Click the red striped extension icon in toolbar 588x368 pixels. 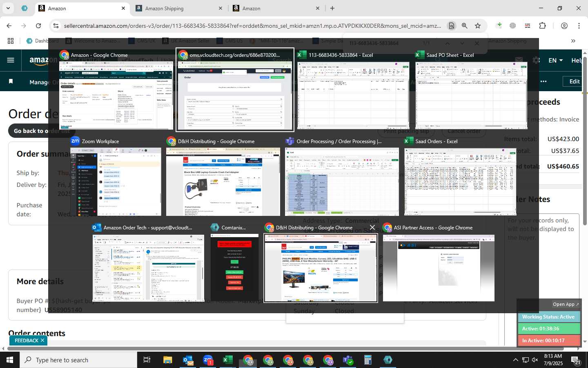point(528,25)
